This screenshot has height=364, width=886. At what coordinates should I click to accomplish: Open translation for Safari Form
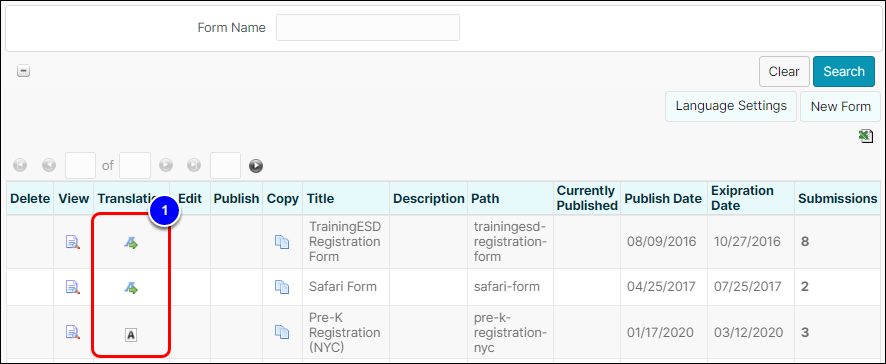[131, 288]
